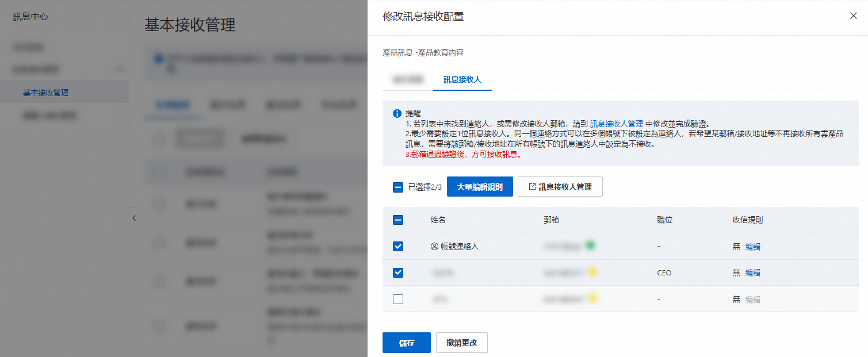868x357 pixels.
Task: Click the 儲存 button
Action: pos(407,343)
